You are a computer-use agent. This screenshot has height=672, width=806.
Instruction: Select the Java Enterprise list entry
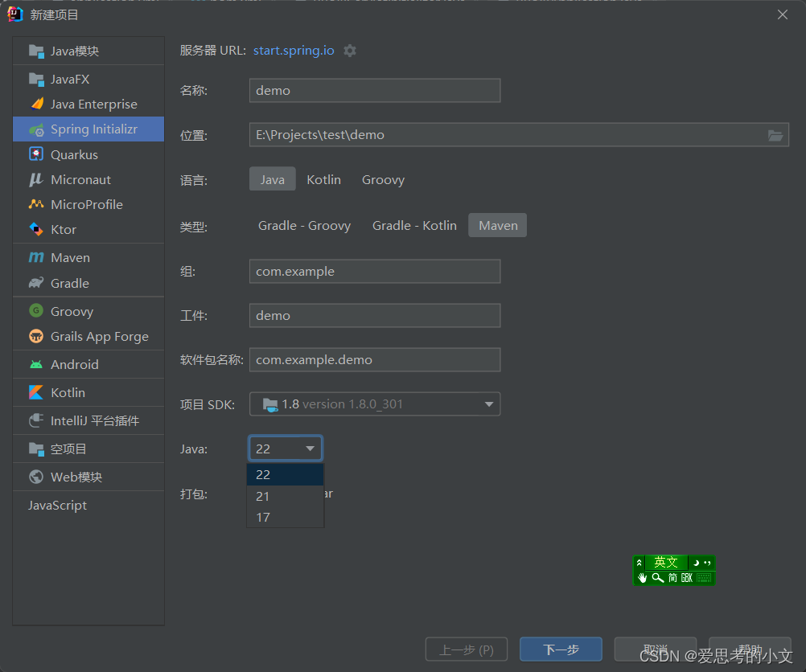coord(88,104)
